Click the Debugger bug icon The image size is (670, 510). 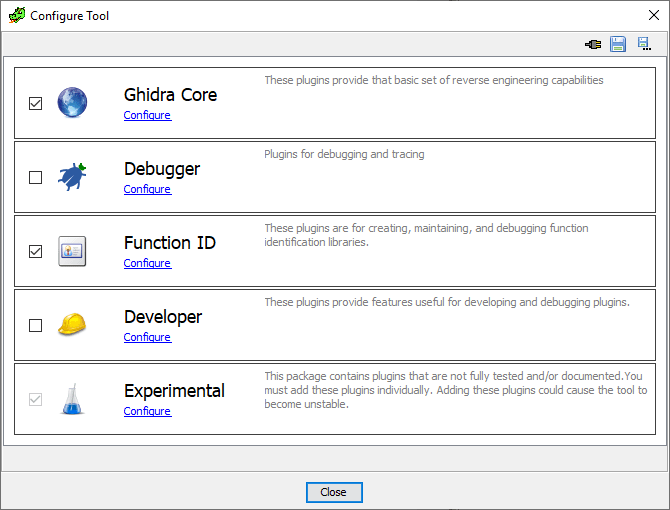[72, 177]
